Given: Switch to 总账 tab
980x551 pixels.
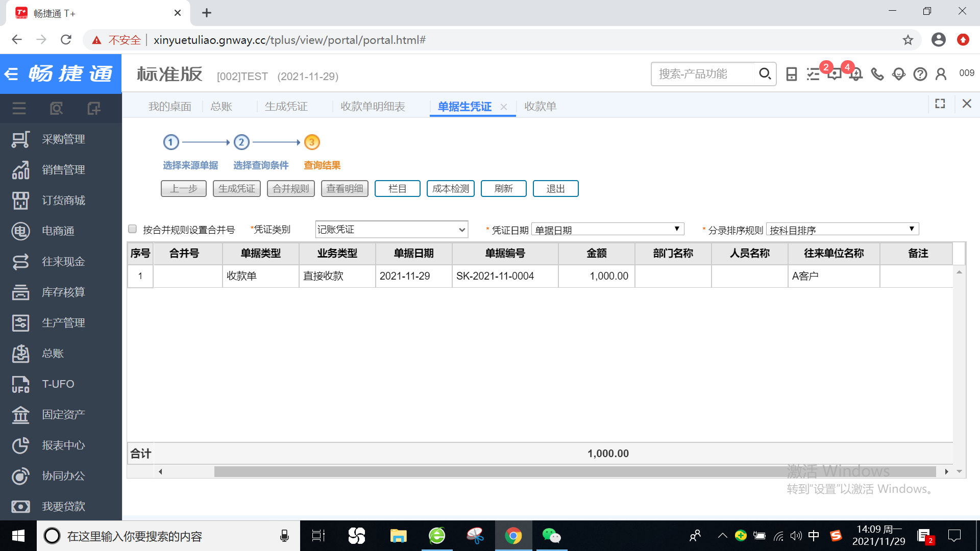Looking at the screenshot, I should (222, 107).
